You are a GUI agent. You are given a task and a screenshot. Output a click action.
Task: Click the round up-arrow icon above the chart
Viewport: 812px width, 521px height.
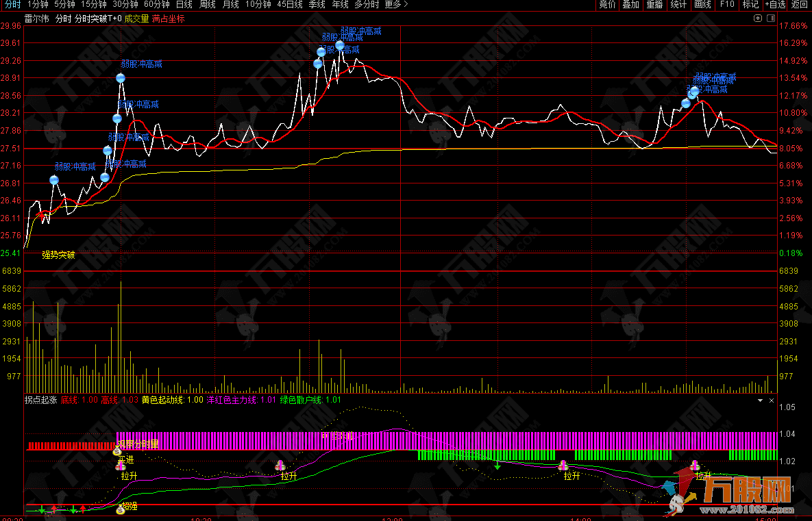(x=758, y=18)
